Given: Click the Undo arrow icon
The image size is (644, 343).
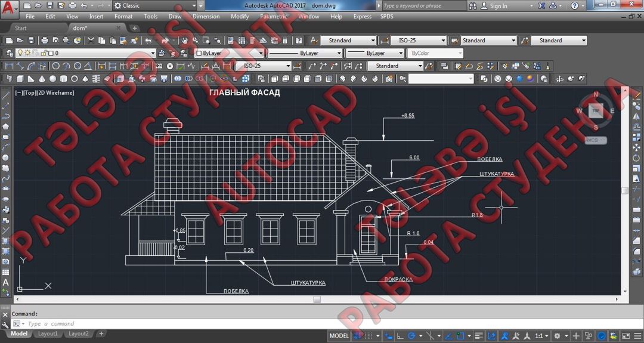Looking at the screenshot, I should point(148,40).
